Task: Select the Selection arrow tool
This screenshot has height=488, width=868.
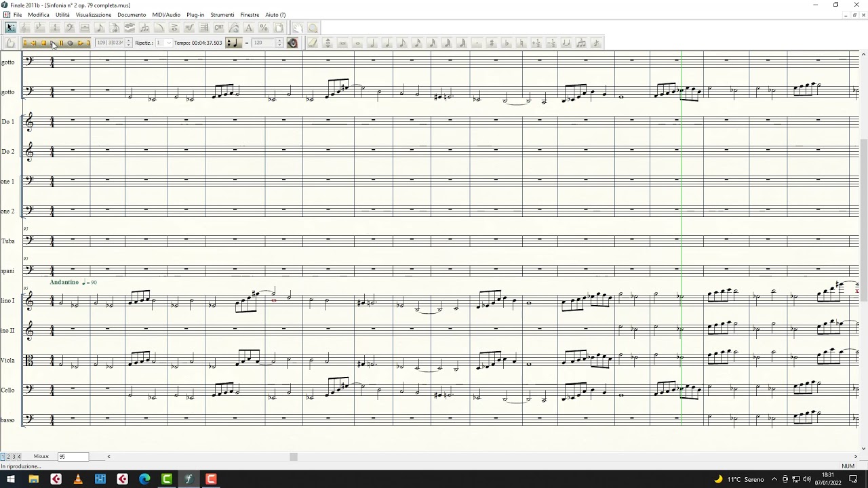Action: point(10,28)
